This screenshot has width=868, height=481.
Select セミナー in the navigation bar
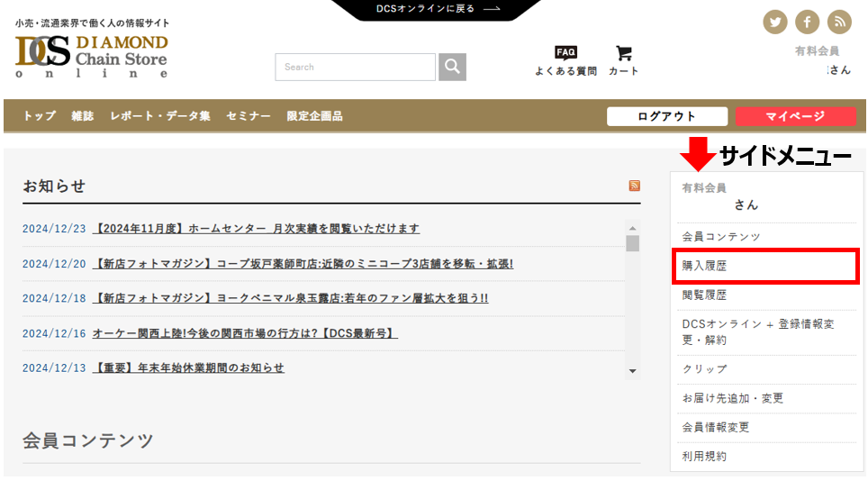pyautogui.click(x=249, y=116)
